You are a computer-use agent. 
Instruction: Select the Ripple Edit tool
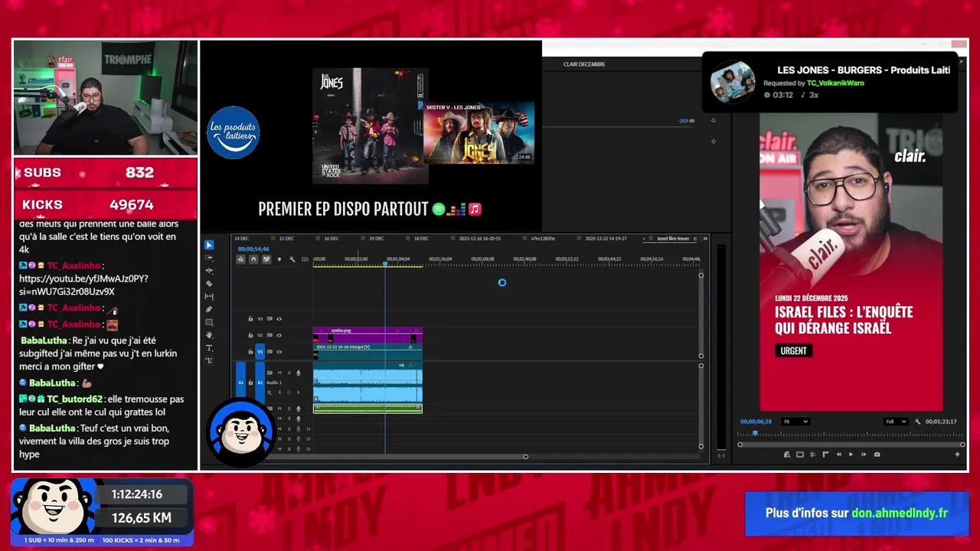pos(209,271)
